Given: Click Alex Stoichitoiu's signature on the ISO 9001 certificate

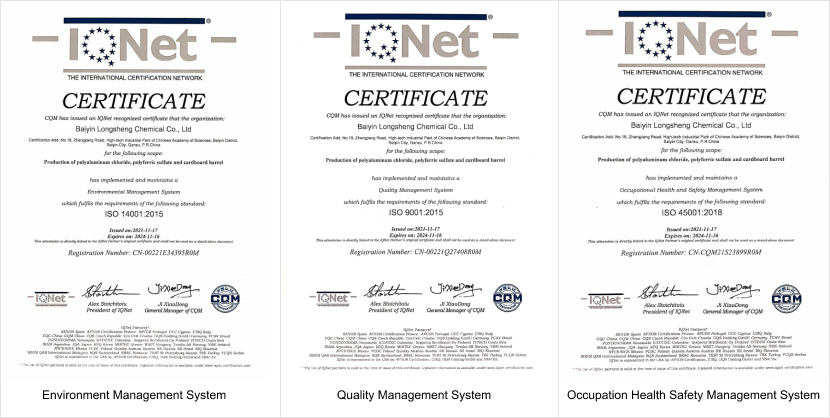Looking at the screenshot, I should (392, 290).
